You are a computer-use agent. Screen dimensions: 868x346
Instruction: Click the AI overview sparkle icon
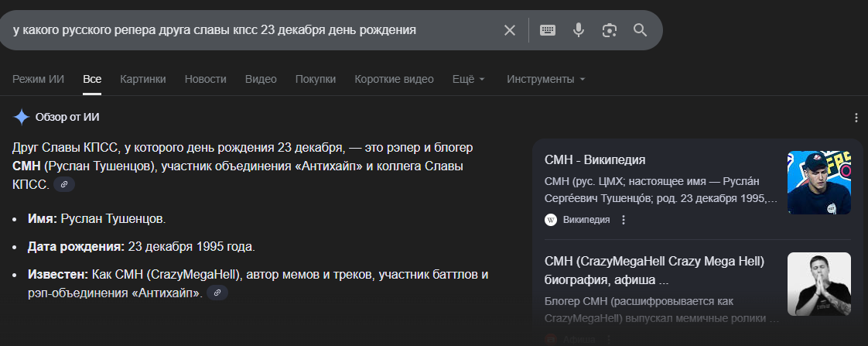pyautogui.click(x=21, y=118)
